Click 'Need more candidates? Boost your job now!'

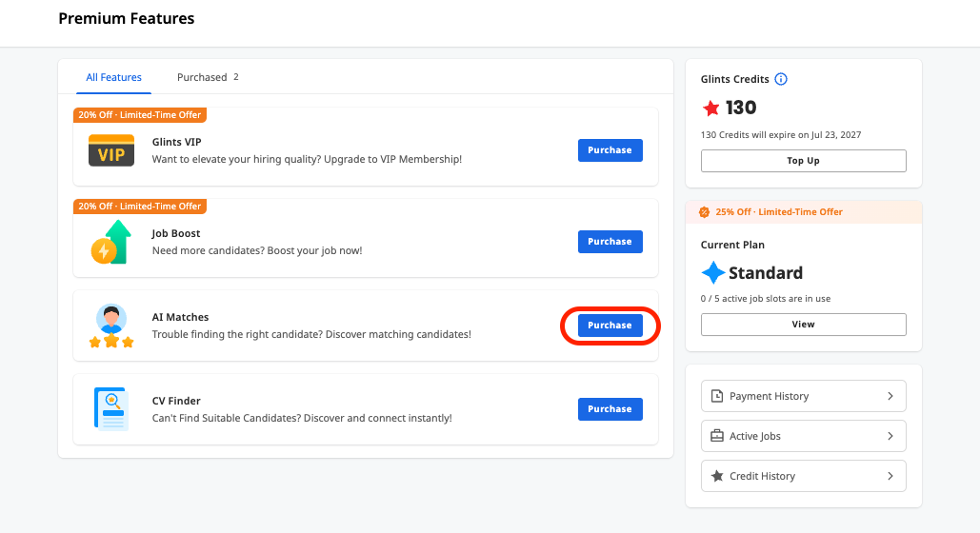(257, 250)
